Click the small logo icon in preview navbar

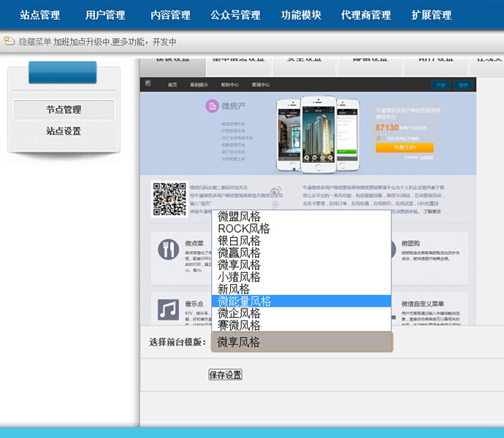coord(148,83)
